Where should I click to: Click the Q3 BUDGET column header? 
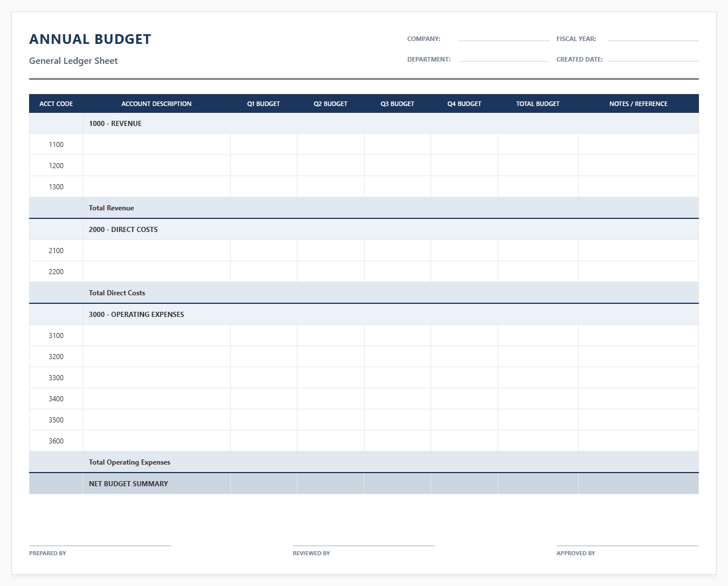(398, 104)
